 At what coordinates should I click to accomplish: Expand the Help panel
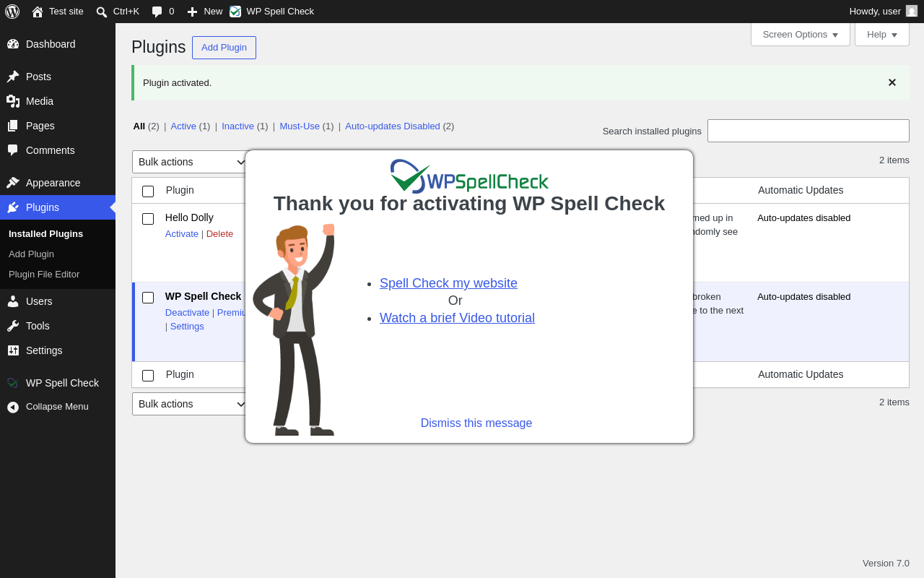[882, 34]
